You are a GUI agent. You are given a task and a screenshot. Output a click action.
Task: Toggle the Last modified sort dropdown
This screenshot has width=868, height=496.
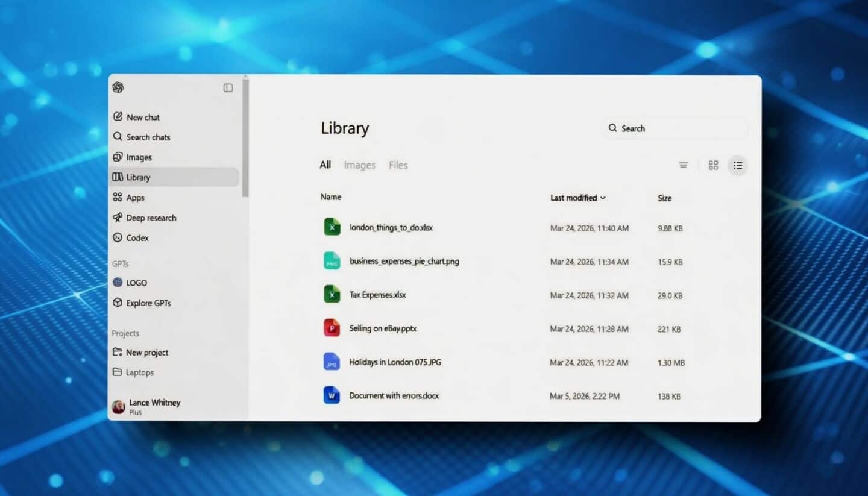coord(578,198)
